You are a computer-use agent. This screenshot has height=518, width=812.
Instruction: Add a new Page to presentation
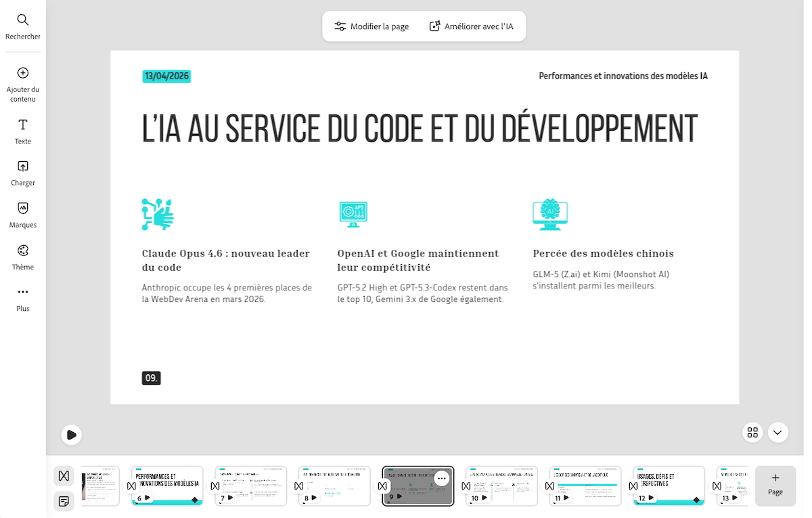click(775, 485)
